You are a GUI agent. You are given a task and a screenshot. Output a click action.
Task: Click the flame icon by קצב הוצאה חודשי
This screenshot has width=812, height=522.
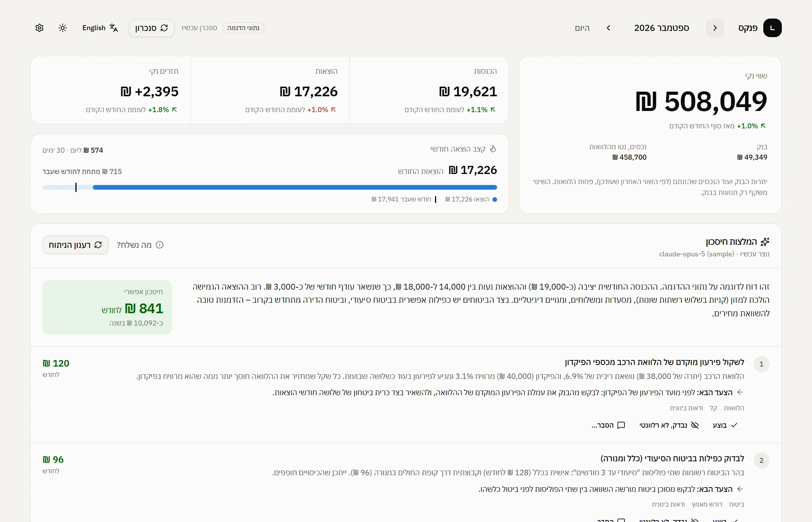click(493, 149)
